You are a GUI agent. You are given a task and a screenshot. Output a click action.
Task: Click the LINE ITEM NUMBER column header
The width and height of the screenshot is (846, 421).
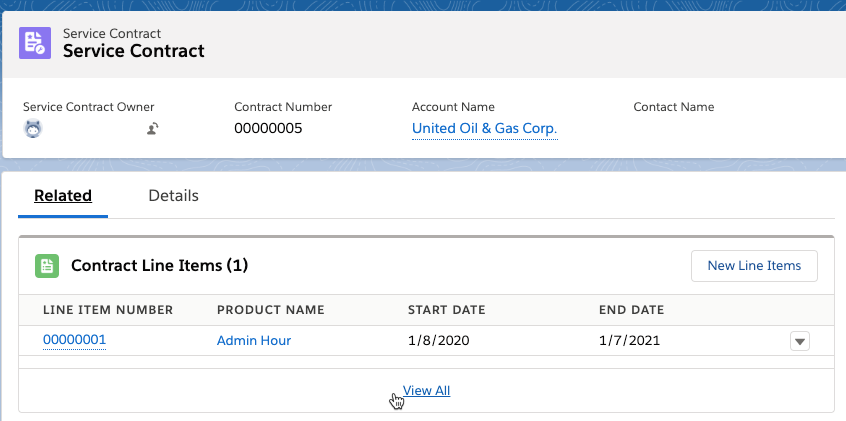108,310
